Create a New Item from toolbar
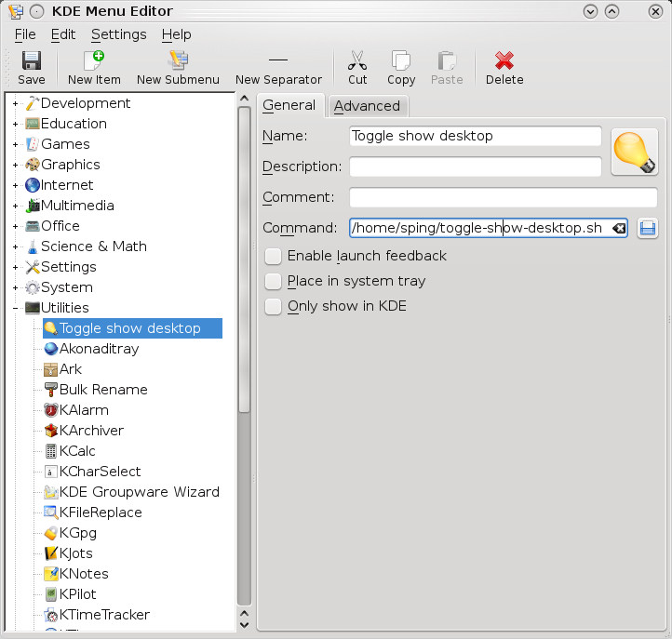The height and width of the screenshot is (639, 672). 94,68
